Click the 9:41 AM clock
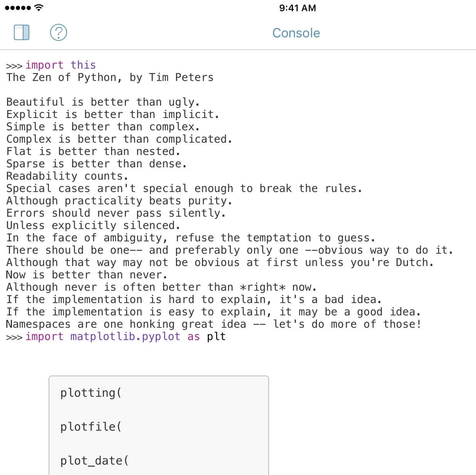The width and height of the screenshot is (476, 475). pos(298,8)
